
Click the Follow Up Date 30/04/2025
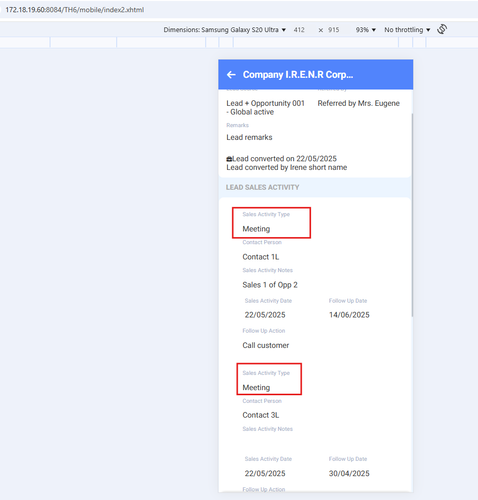coord(349,474)
